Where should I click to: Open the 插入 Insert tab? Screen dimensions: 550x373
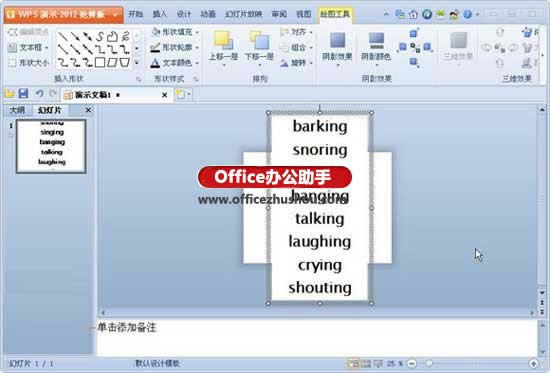tap(160, 14)
